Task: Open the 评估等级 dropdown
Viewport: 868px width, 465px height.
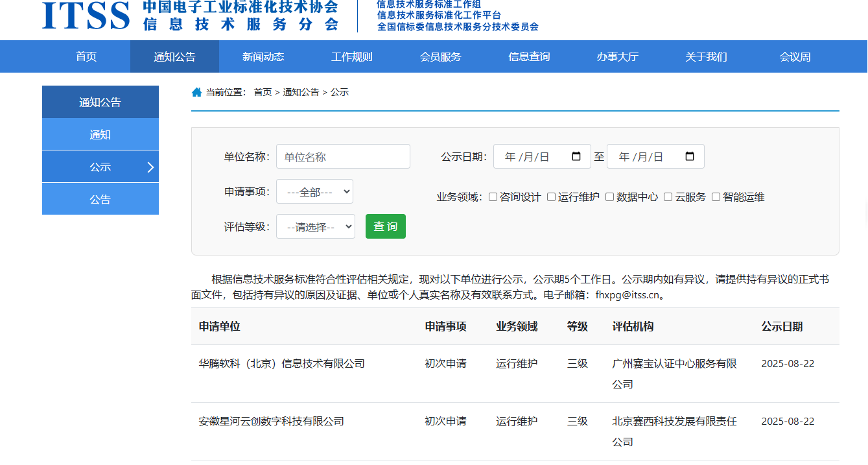Action: 316,226
